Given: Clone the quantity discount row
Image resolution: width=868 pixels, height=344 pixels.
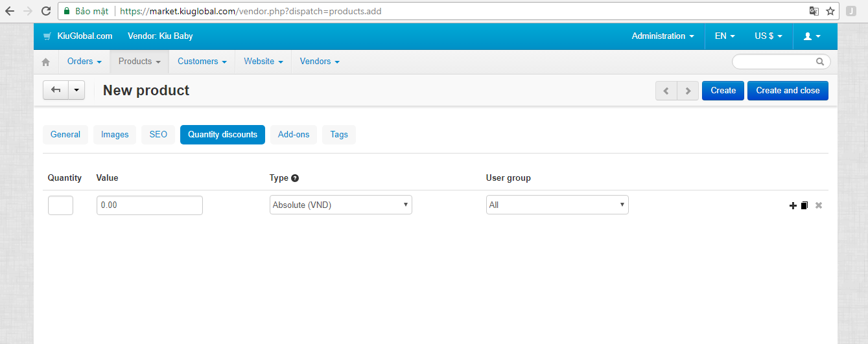Looking at the screenshot, I should 804,205.
